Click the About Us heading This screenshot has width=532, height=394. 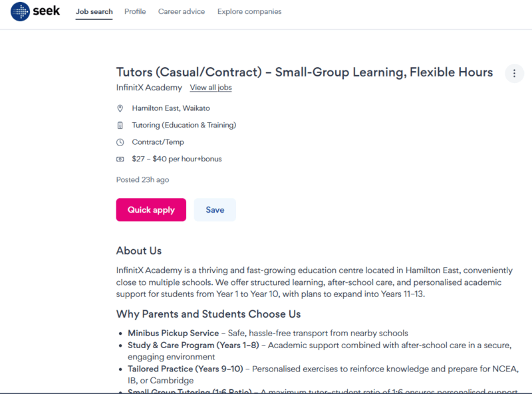[x=139, y=251]
